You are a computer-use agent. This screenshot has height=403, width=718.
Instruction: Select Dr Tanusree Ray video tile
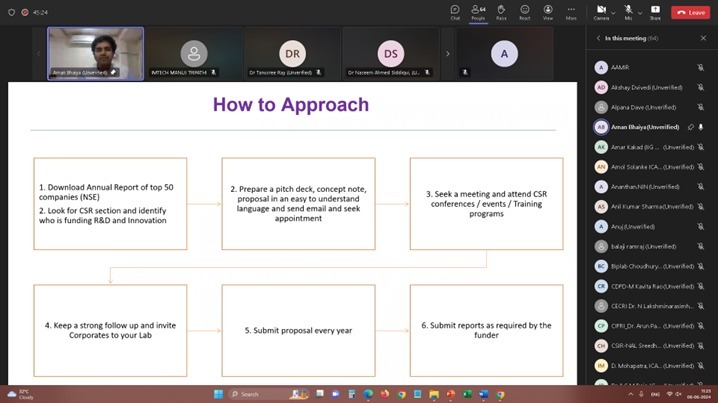(292, 53)
